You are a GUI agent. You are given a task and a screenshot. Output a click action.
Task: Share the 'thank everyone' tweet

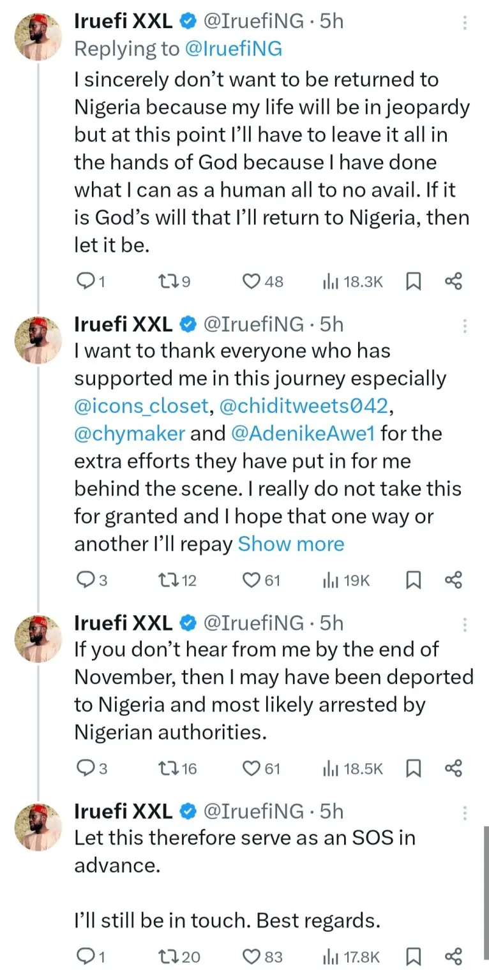pyautogui.click(x=453, y=580)
